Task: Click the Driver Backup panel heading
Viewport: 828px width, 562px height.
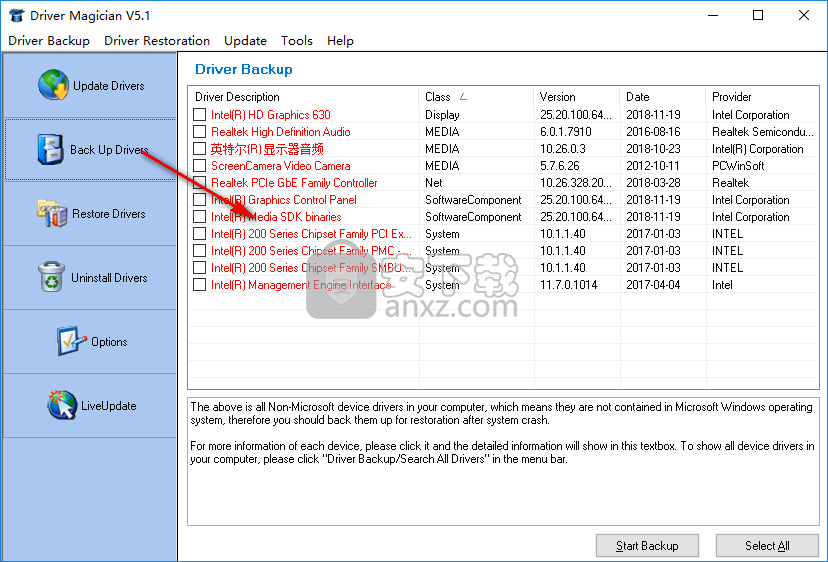Action: click(243, 69)
